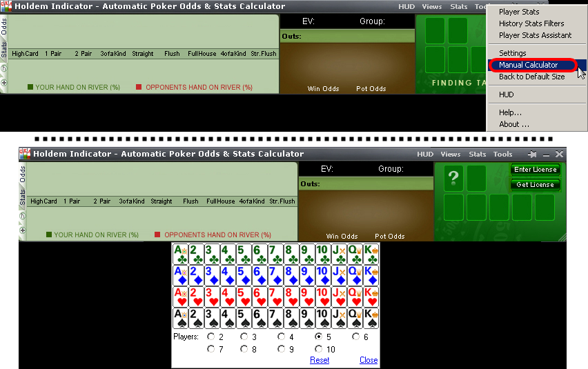The height and width of the screenshot is (369, 588).
Task: Select the 4 of hearts card
Action: 228,297
